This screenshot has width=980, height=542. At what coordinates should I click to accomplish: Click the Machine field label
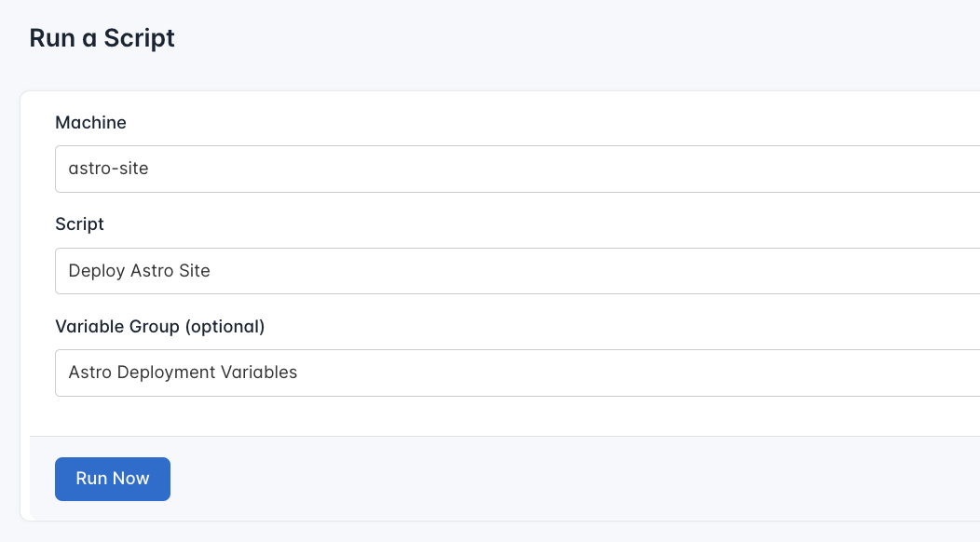pos(91,122)
